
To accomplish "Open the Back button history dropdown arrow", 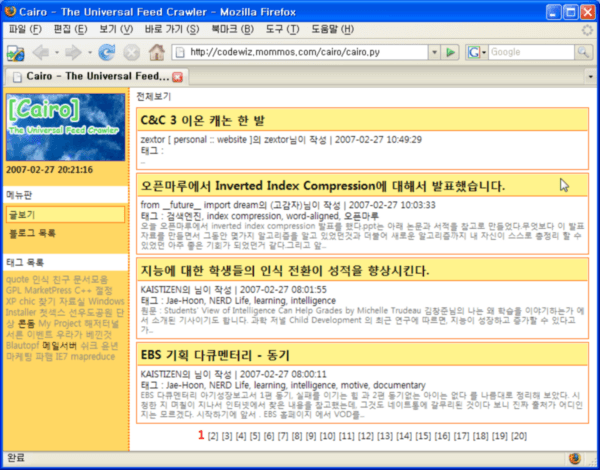I will [x=58, y=52].
